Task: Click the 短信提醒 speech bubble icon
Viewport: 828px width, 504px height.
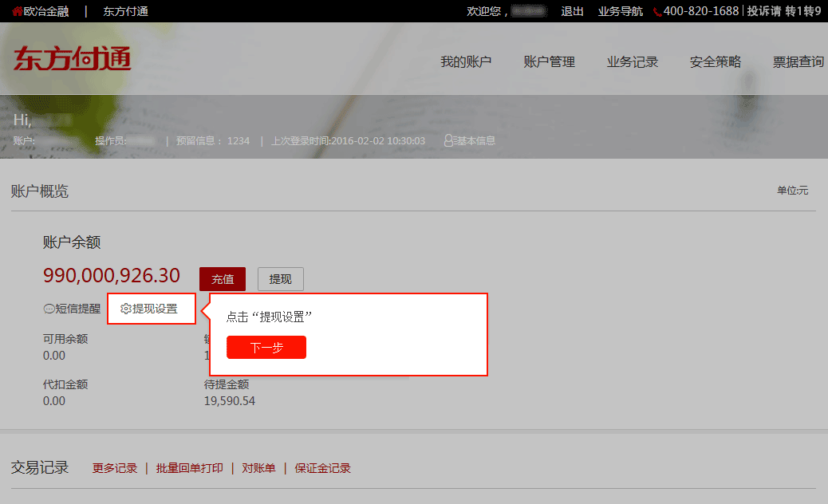Action: pos(49,309)
